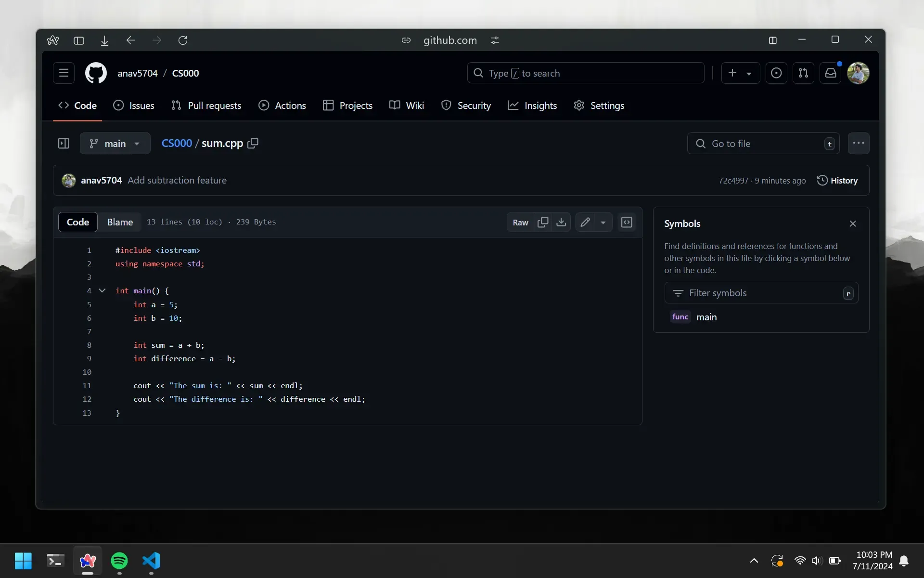Expand the more options ellipsis menu

coord(858,143)
